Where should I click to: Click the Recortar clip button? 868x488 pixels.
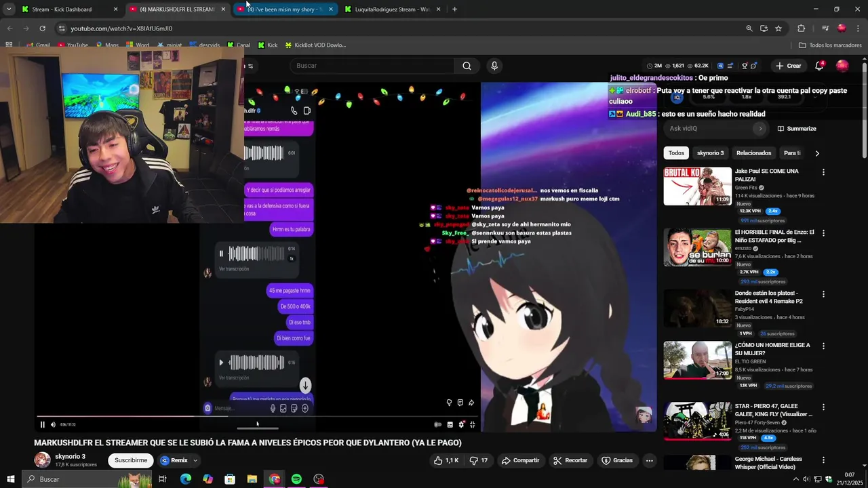coord(570,460)
